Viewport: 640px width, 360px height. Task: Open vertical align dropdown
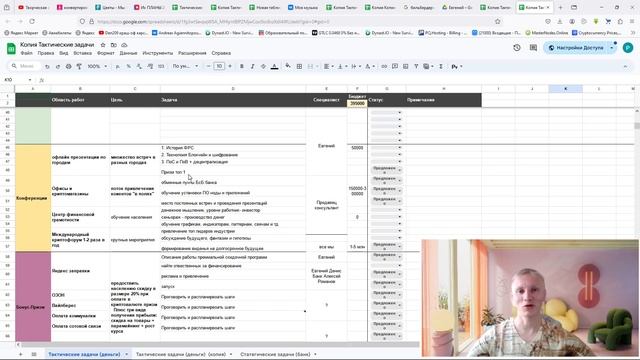(x=342, y=66)
